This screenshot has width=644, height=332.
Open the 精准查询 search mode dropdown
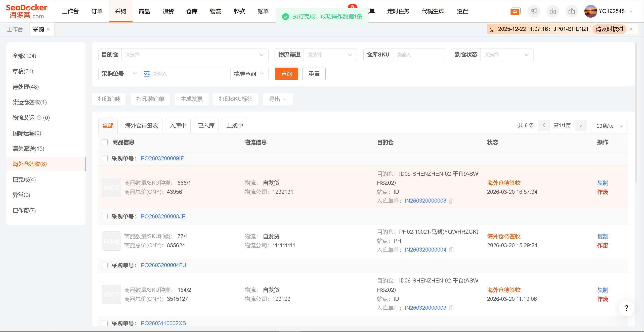coord(249,74)
